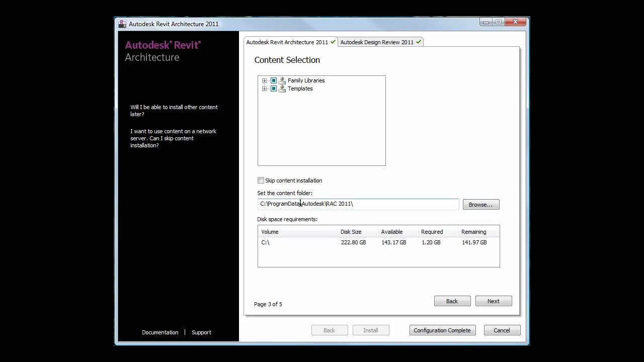Open the Documentation link
The image size is (644, 362).
pyautogui.click(x=160, y=332)
